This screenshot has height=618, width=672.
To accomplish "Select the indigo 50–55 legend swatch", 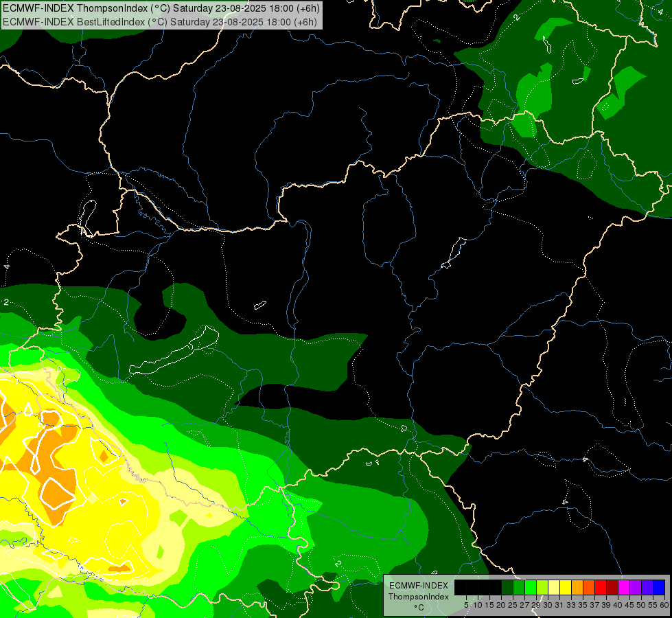I will click(647, 587).
